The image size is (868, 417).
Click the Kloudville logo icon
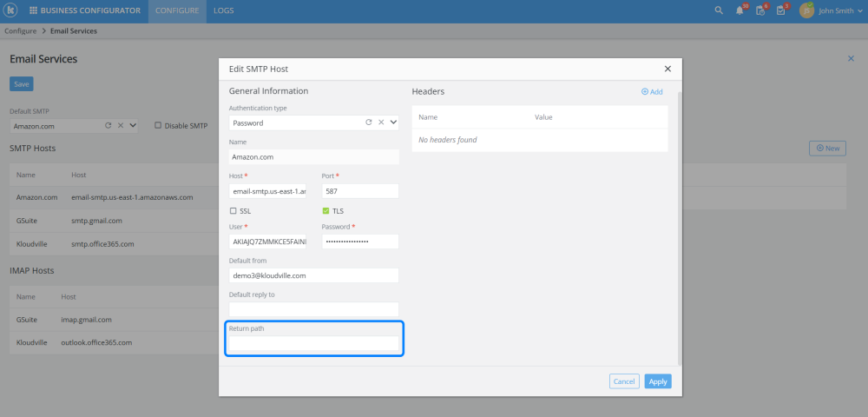(x=10, y=10)
